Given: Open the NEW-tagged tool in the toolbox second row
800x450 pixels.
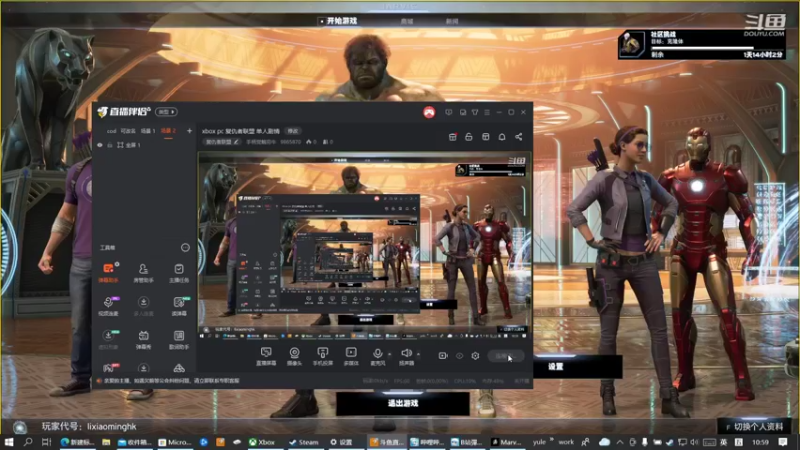Looking at the screenshot, I should 179,306.
